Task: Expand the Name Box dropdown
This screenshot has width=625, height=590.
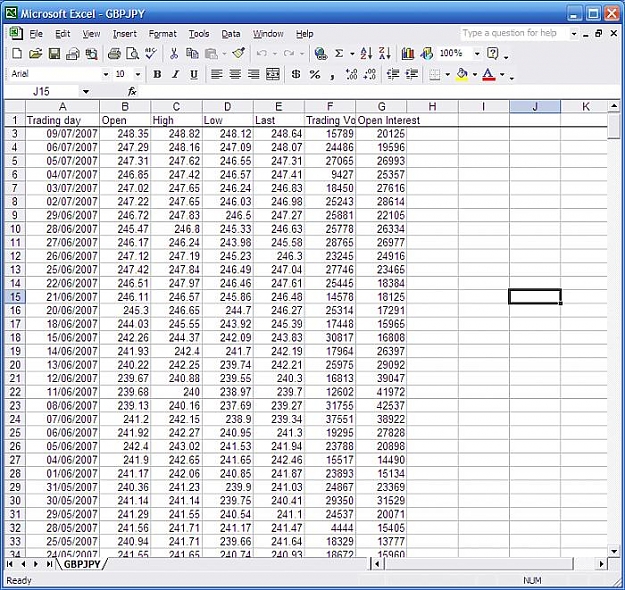Action: (86, 92)
